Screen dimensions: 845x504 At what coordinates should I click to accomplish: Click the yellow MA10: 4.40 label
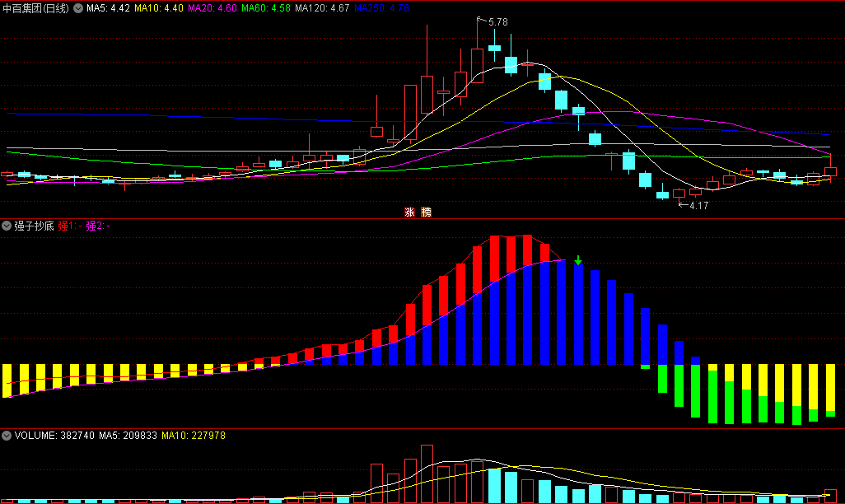(x=158, y=8)
